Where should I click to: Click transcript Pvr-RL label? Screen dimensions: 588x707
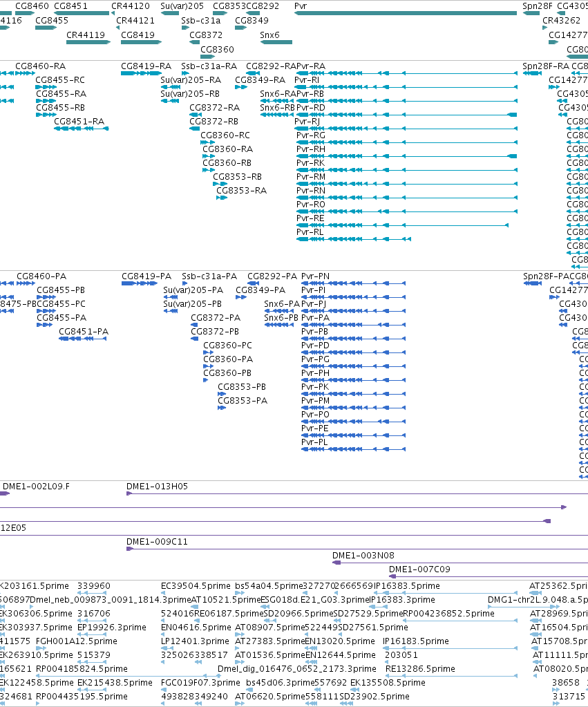(310, 232)
